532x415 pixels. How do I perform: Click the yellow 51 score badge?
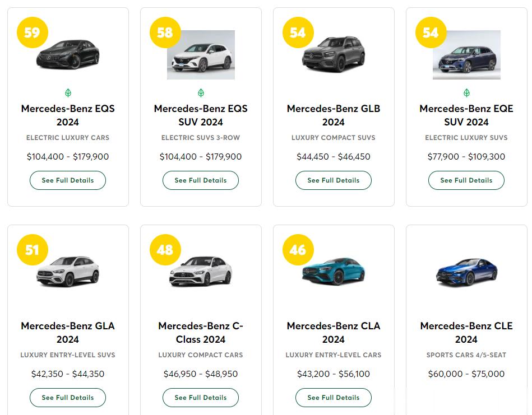pos(33,250)
